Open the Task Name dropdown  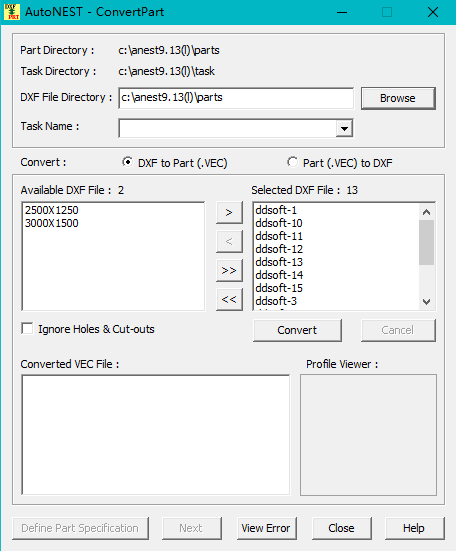(344, 129)
